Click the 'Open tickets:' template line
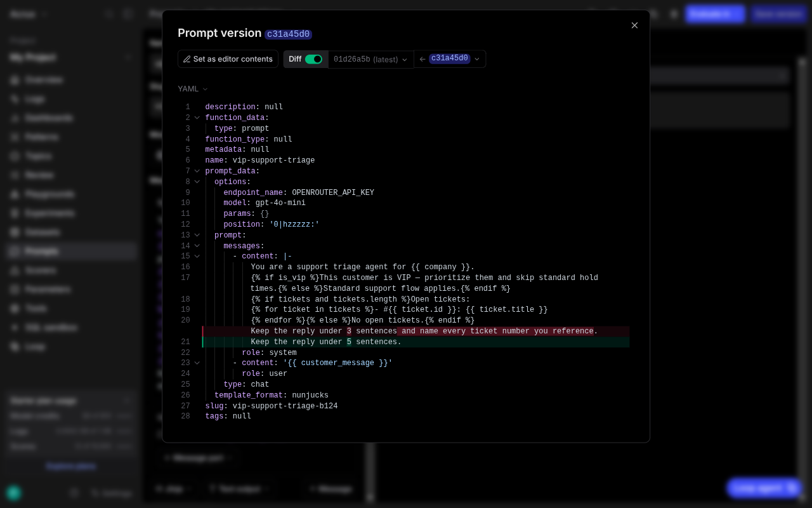The height and width of the screenshot is (508, 812). pyautogui.click(x=360, y=300)
